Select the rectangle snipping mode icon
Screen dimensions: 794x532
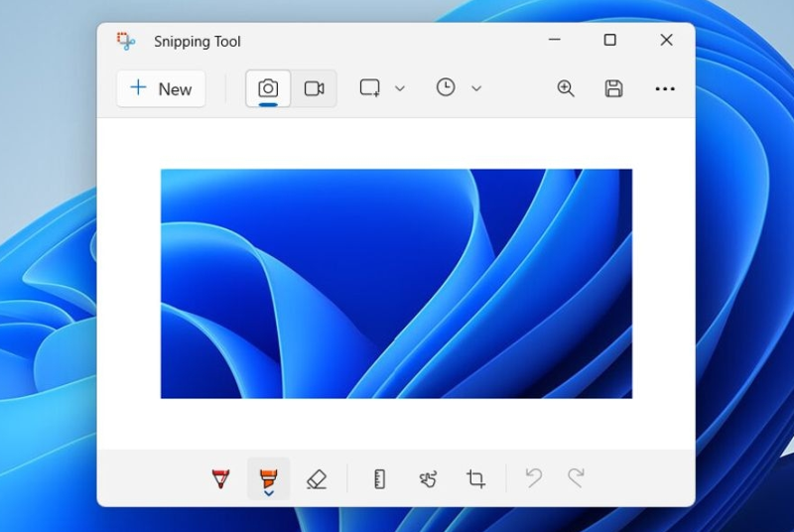[369, 88]
